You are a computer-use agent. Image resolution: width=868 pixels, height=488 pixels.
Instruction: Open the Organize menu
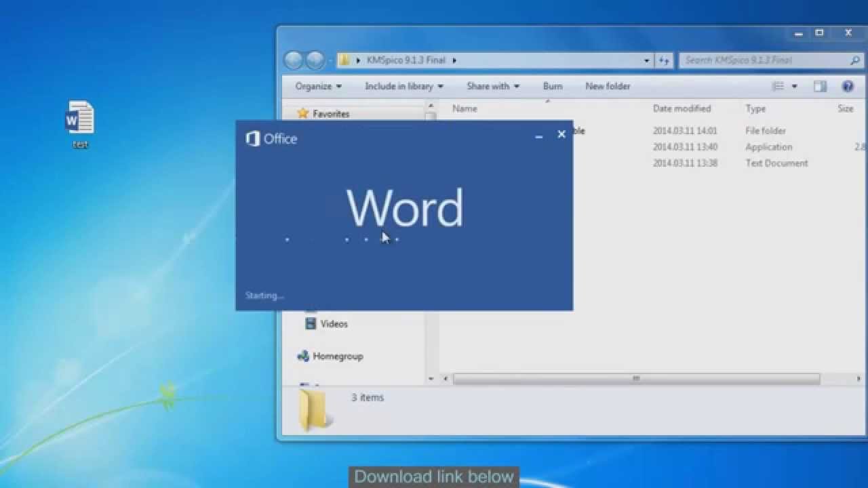pos(319,86)
